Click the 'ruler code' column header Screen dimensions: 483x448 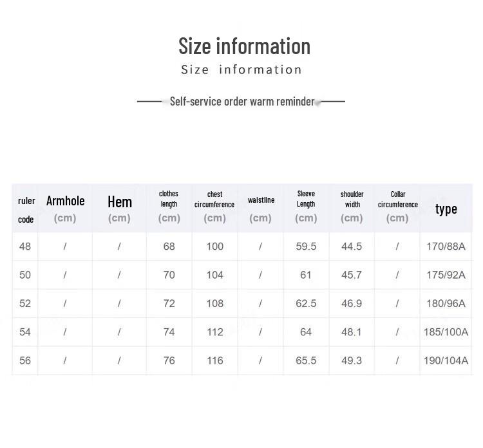pyautogui.click(x=26, y=210)
